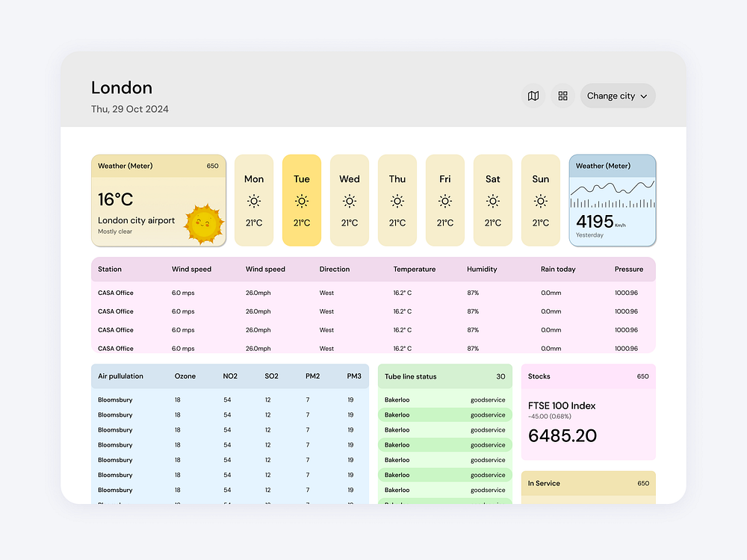Select the sun icon on the Tue card

click(x=301, y=201)
